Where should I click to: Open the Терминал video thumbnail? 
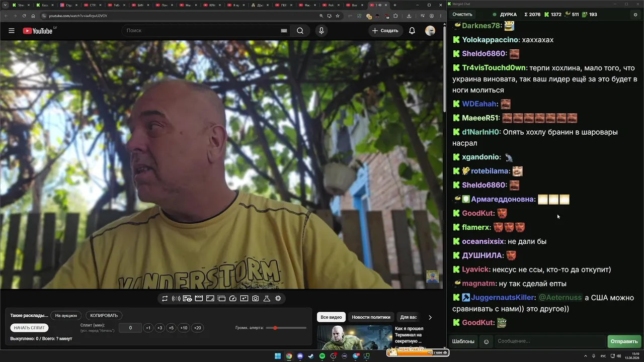354,337
